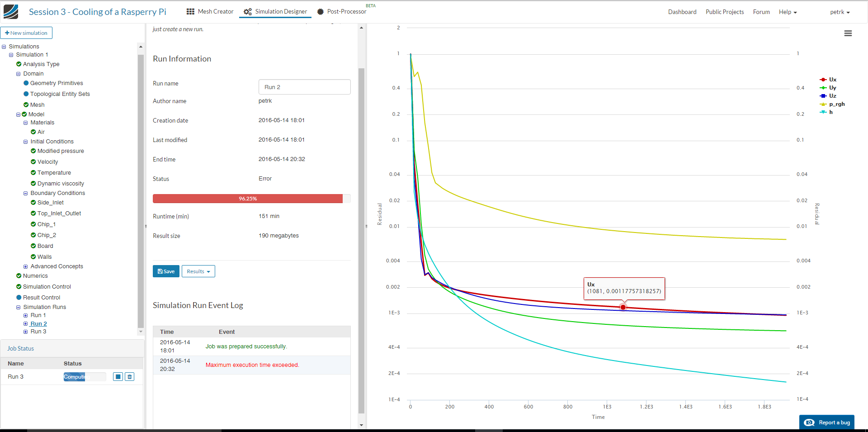
Task: Collapse the Boundary Conditions node
Action: pyautogui.click(x=26, y=193)
